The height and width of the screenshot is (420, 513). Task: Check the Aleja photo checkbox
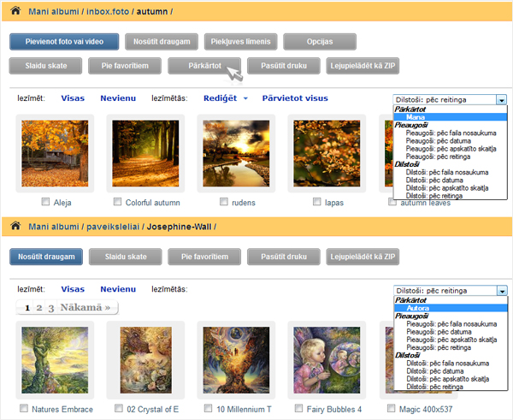[x=45, y=202]
